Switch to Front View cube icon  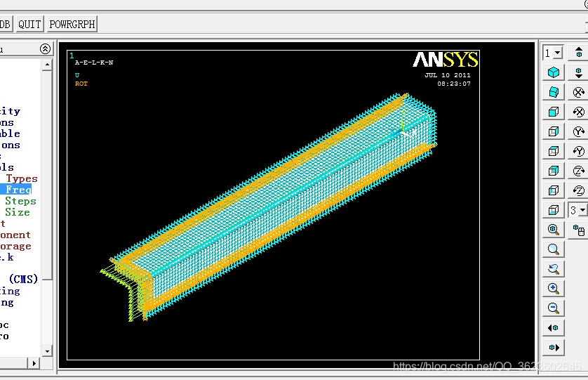tap(554, 112)
